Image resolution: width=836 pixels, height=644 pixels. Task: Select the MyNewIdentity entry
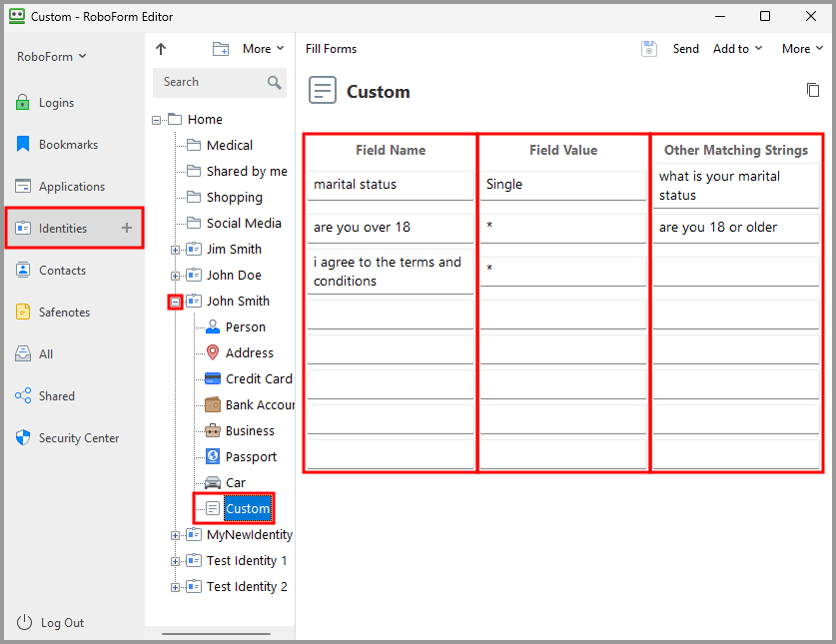[240, 535]
